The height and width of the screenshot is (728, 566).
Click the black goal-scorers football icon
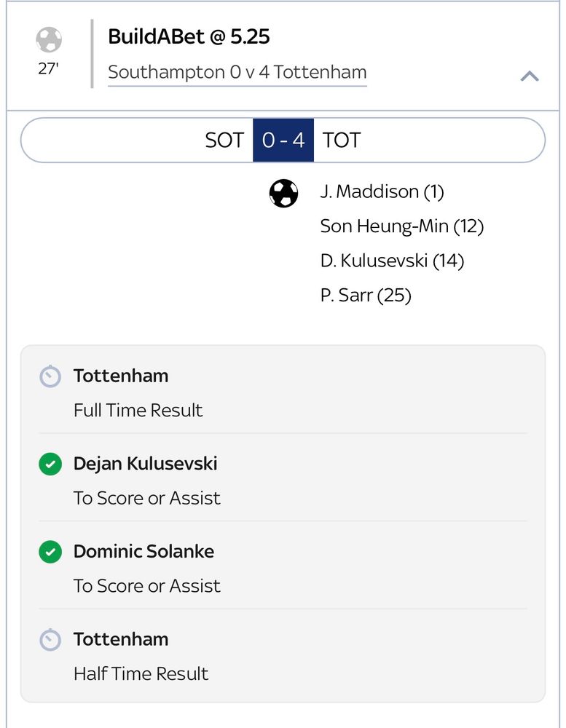(283, 193)
